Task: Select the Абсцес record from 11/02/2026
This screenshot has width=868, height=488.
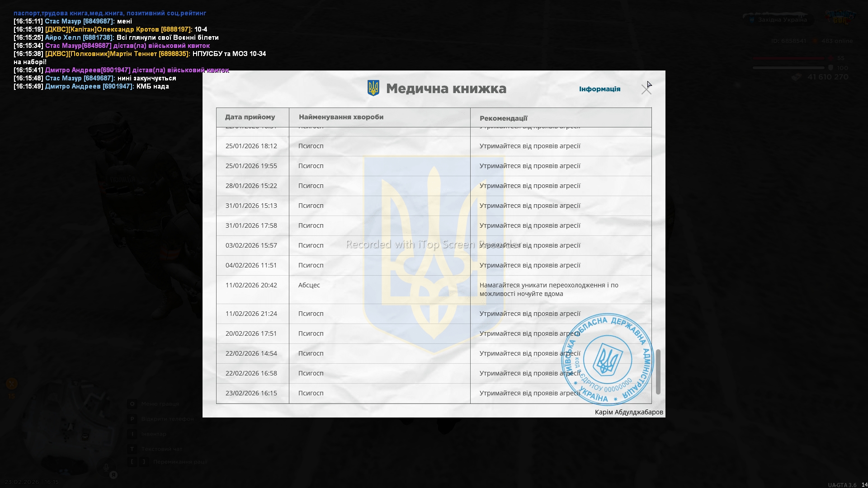Action: coord(309,285)
